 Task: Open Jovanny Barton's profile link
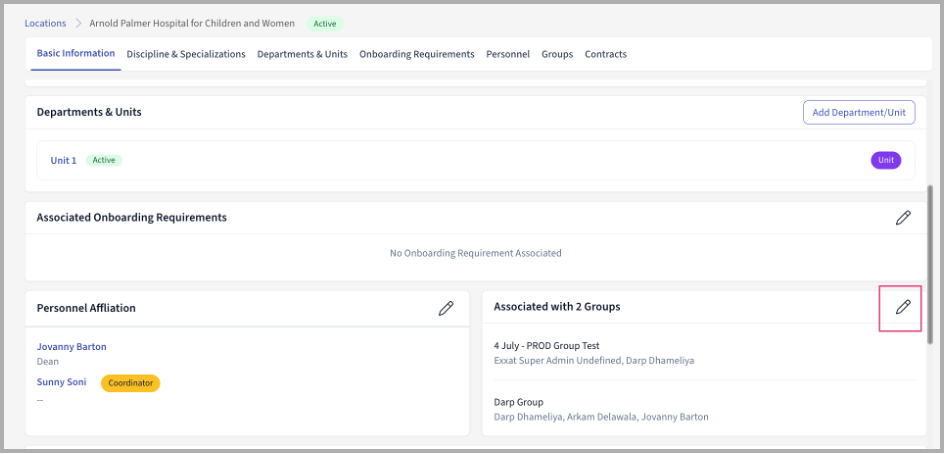coord(71,347)
